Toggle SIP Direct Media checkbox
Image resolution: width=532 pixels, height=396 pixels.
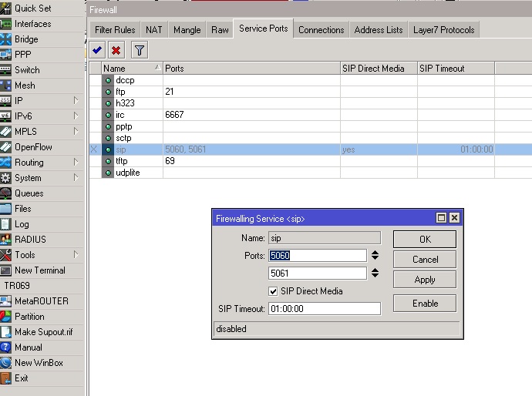(273, 291)
